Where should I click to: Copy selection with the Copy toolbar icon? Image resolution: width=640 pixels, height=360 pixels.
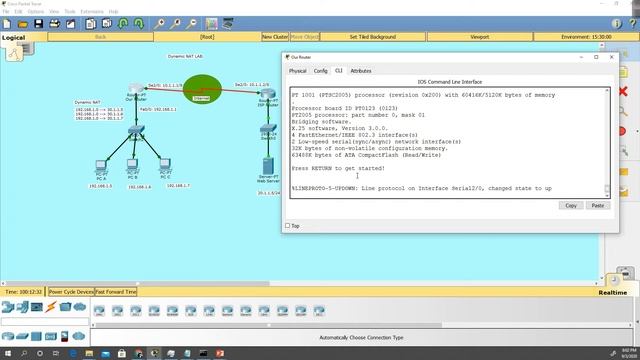[x=91, y=24]
